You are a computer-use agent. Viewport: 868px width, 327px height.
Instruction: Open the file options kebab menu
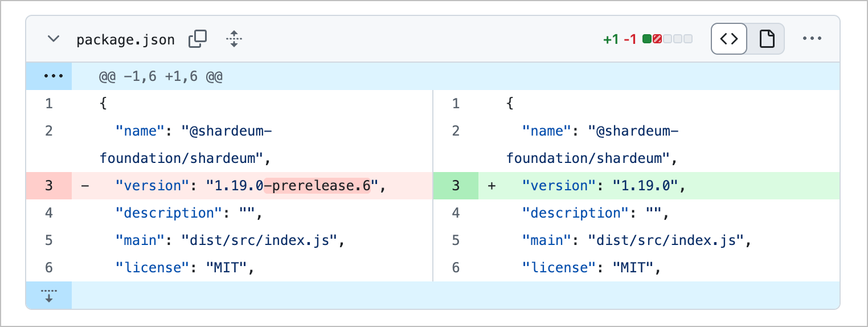tap(812, 39)
